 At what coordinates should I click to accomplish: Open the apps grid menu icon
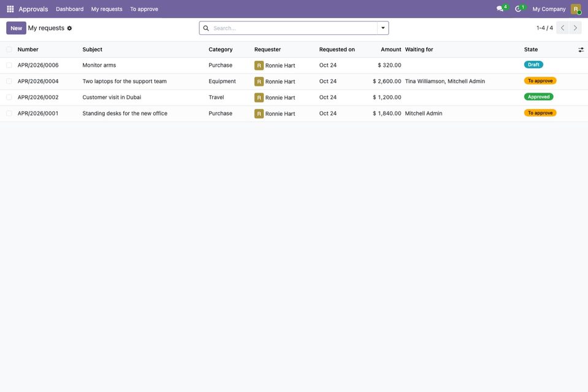(x=10, y=9)
